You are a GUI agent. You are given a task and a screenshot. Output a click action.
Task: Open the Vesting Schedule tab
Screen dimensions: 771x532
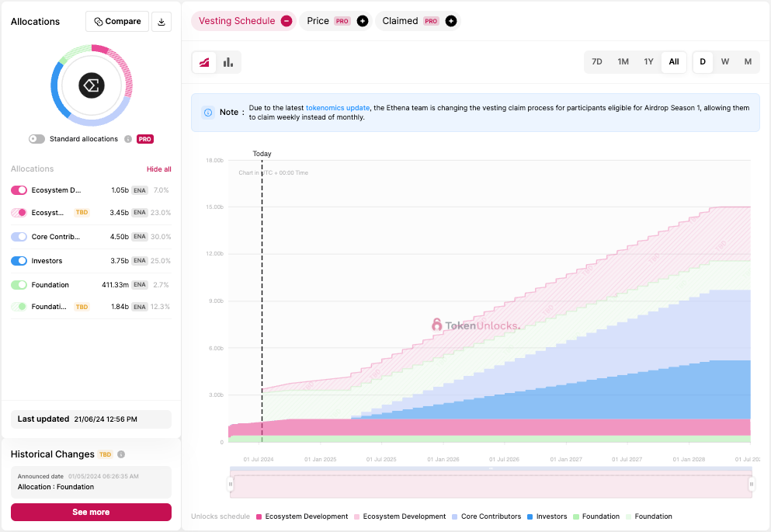pos(244,21)
